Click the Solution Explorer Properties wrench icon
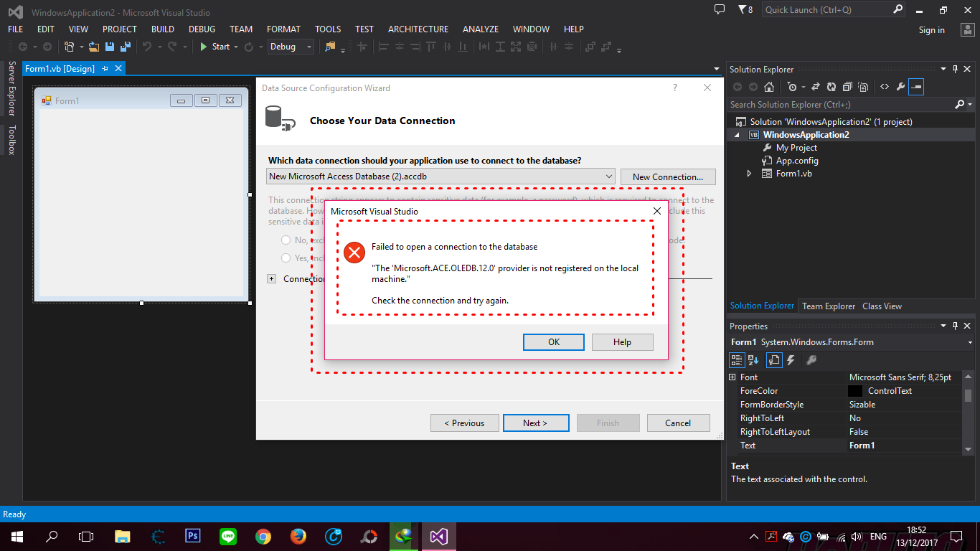The width and height of the screenshot is (980, 551). (x=900, y=87)
